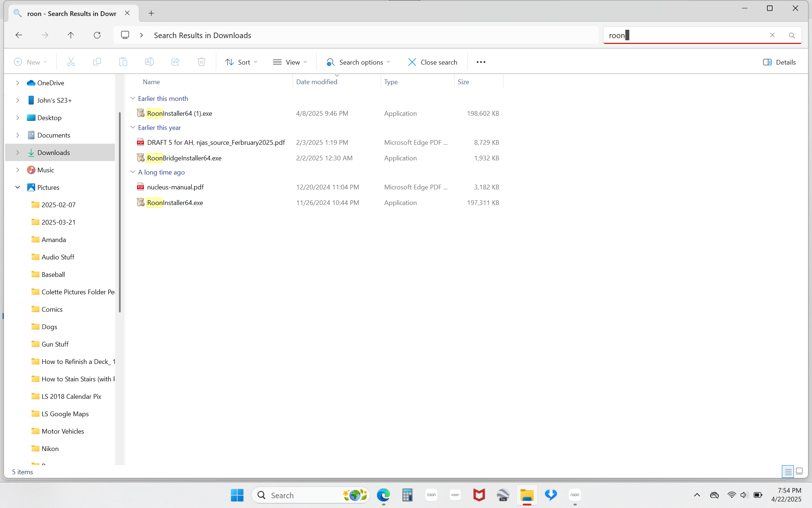Collapse the Earlier this month group
The height and width of the screenshot is (508, 812).
click(133, 98)
